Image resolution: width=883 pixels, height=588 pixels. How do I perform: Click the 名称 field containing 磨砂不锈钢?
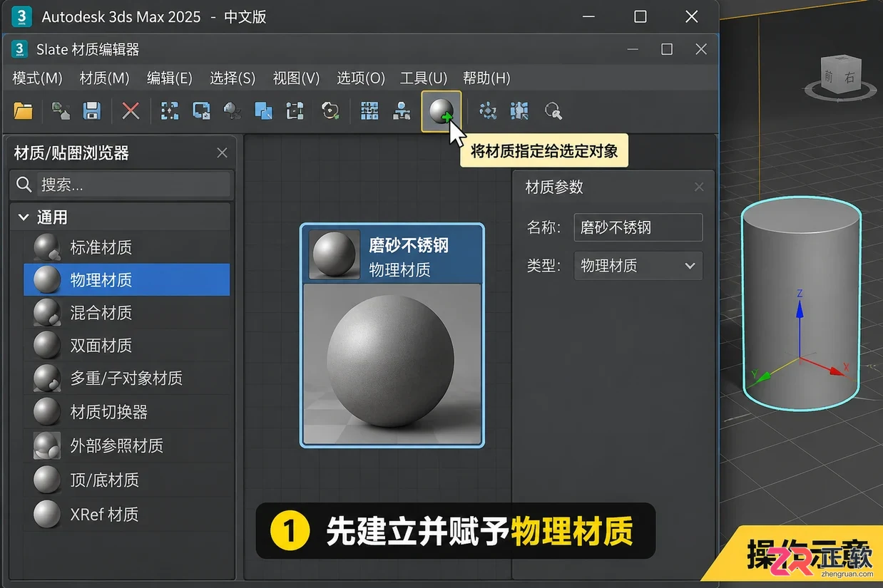(638, 227)
